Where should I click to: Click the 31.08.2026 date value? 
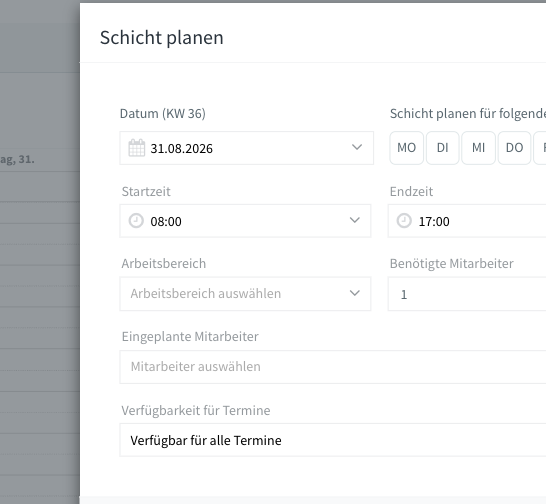coord(181,149)
